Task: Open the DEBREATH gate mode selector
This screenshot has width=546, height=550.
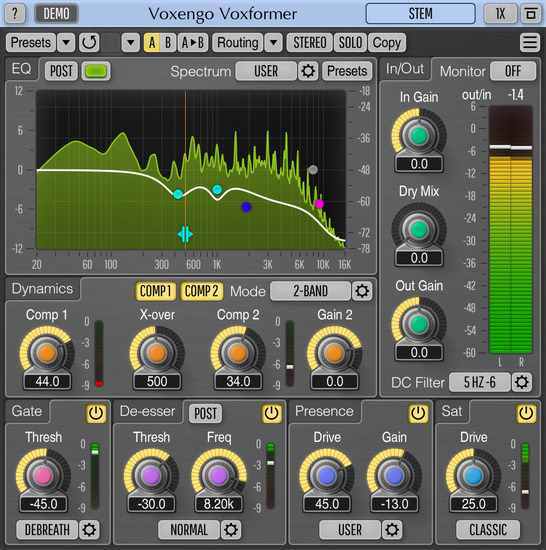Action: pyautogui.click(x=47, y=529)
